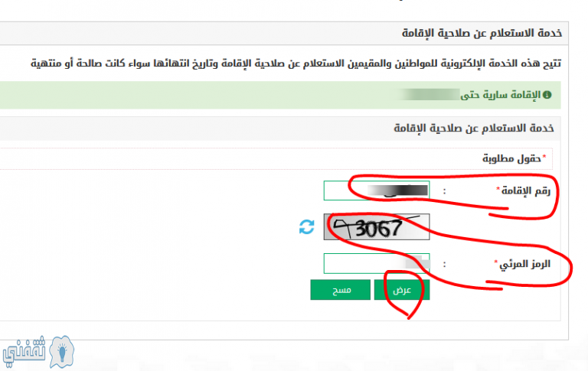Click the lightbulb logo watermark
Screen dimensions: 588x371
tap(62, 352)
